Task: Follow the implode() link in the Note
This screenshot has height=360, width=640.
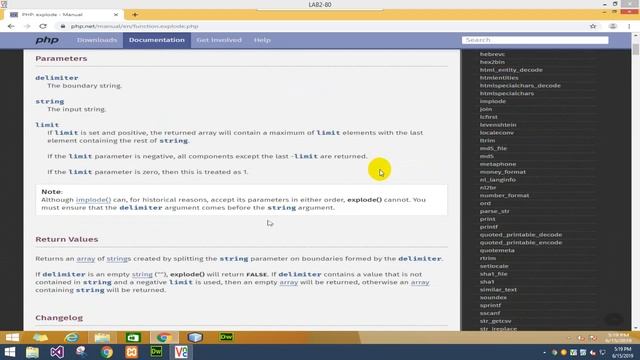Action: click(93, 200)
